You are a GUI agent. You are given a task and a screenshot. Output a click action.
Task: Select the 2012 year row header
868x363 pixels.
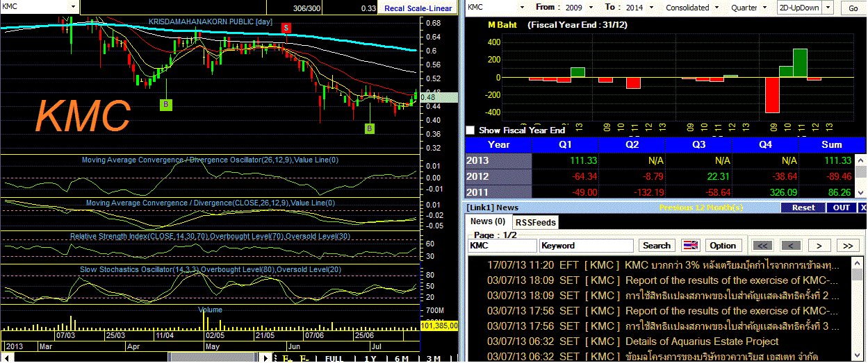498,176
